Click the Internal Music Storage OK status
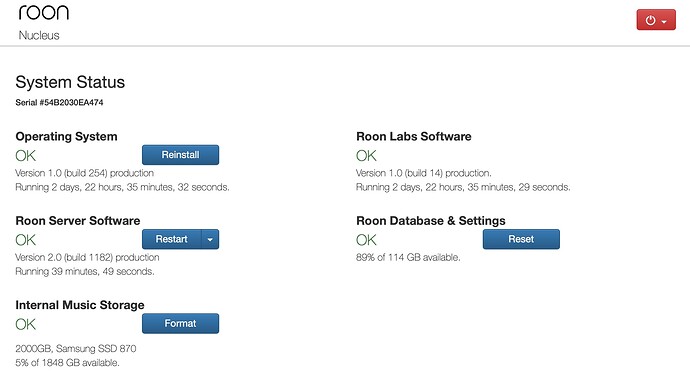The width and height of the screenshot is (690, 385). [x=26, y=325]
